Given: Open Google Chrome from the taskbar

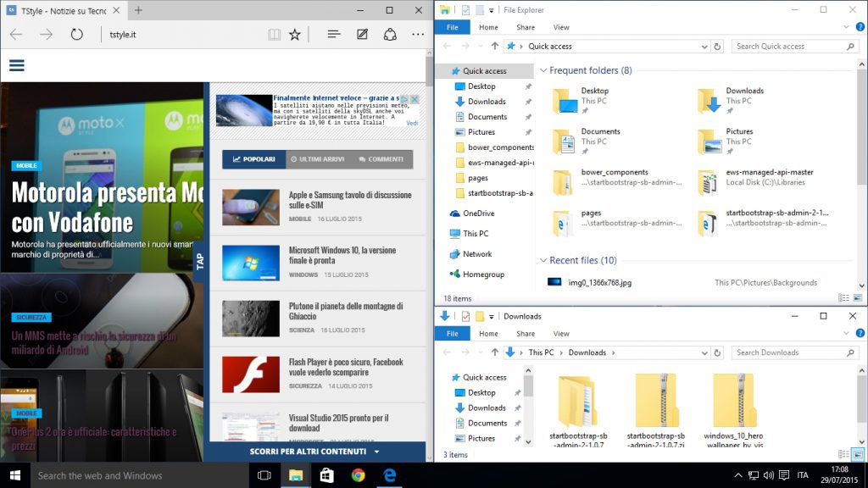Looking at the screenshot, I should pos(359,475).
